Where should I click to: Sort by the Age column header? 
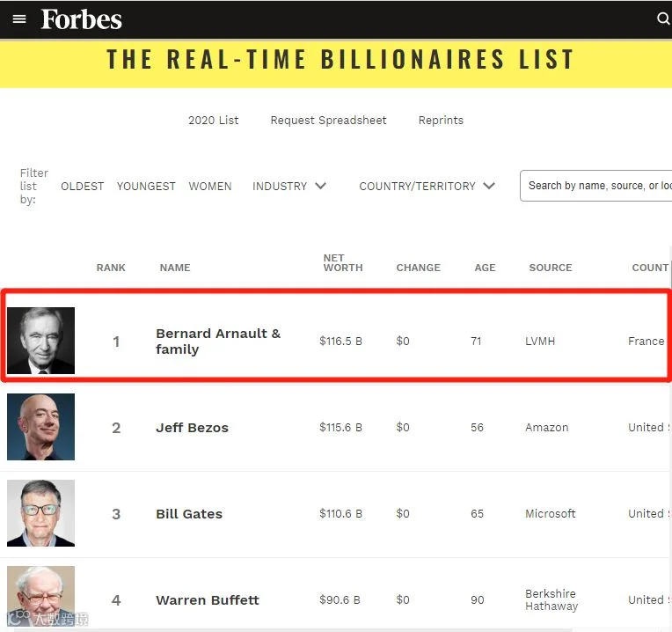[485, 268]
